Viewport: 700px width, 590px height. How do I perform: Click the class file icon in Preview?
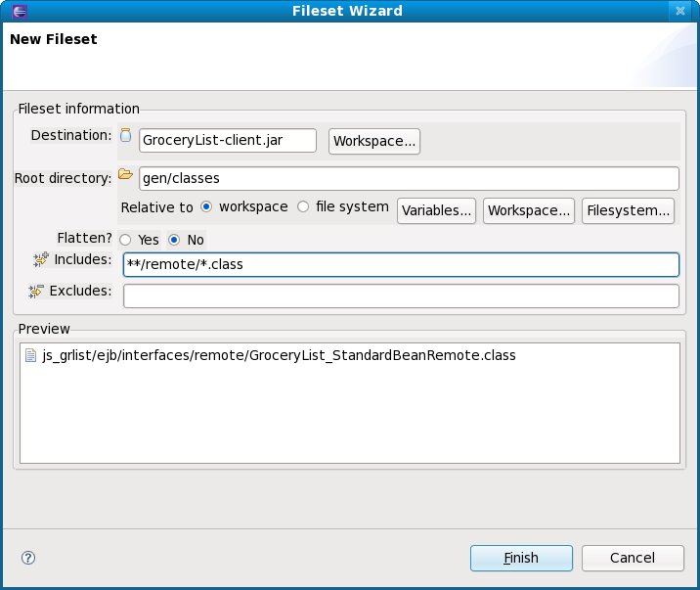click(32, 356)
